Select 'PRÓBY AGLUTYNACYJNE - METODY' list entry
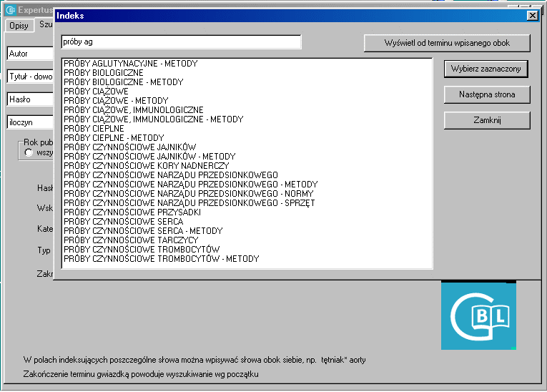 pos(130,64)
